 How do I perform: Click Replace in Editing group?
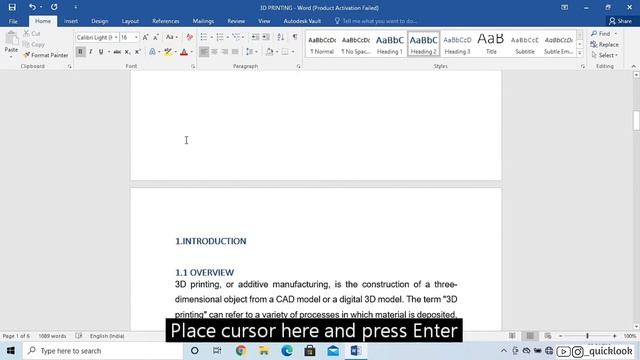coord(604,44)
